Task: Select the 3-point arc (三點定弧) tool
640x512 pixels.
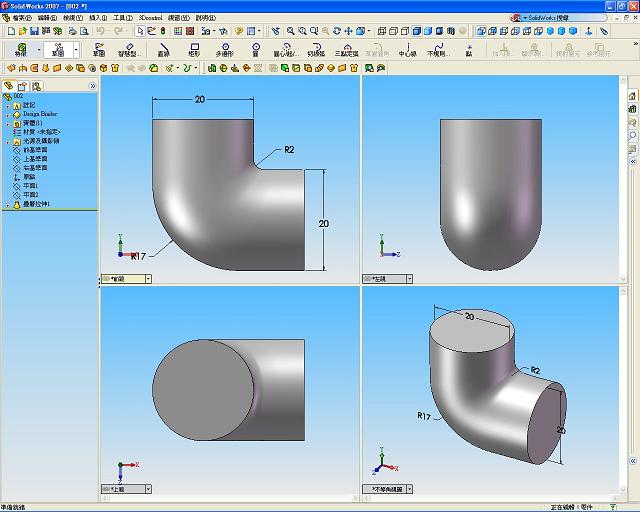Action: coord(347,50)
